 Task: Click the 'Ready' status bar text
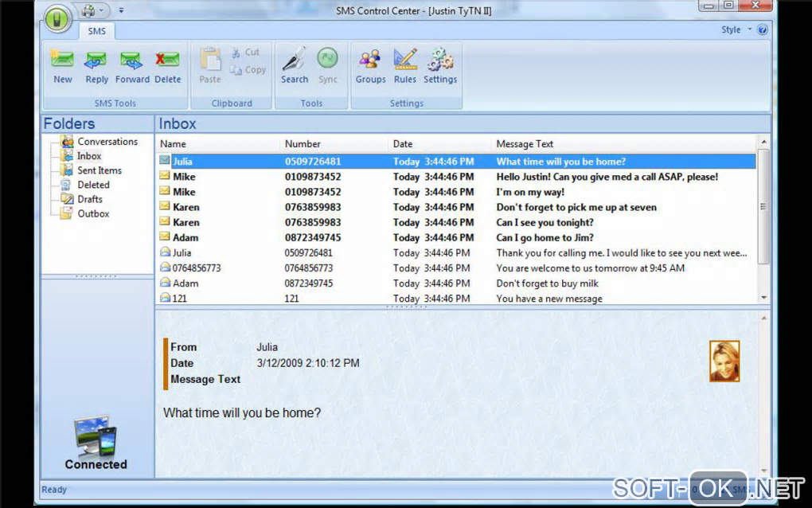(54, 490)
